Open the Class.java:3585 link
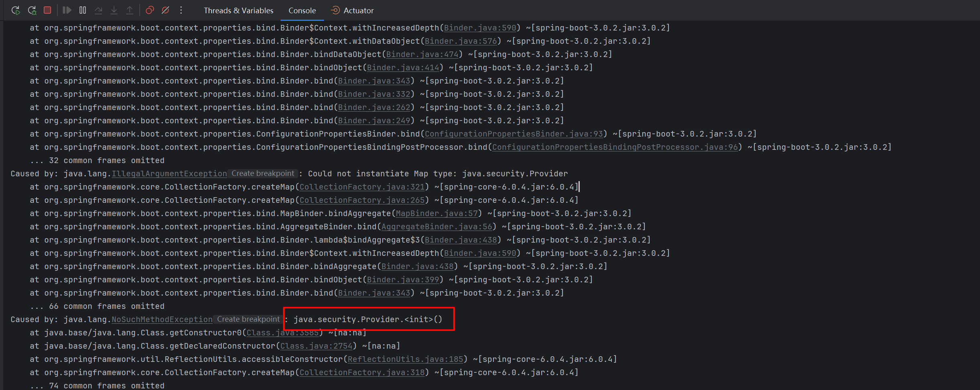The height and width of the screenshot is (390, 980). (283, 333)
